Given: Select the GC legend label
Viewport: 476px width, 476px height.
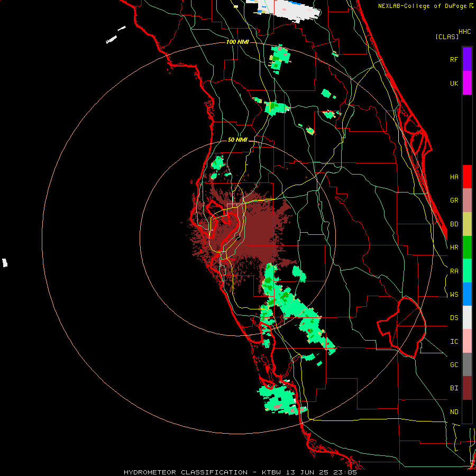Looking at the screenshot, I should pos(454,365).
